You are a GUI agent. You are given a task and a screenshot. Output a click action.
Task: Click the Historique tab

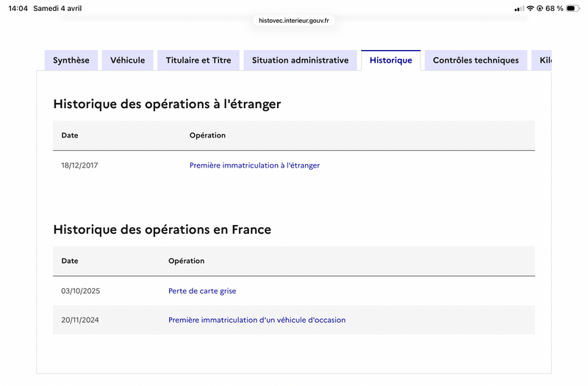point(391,60)
